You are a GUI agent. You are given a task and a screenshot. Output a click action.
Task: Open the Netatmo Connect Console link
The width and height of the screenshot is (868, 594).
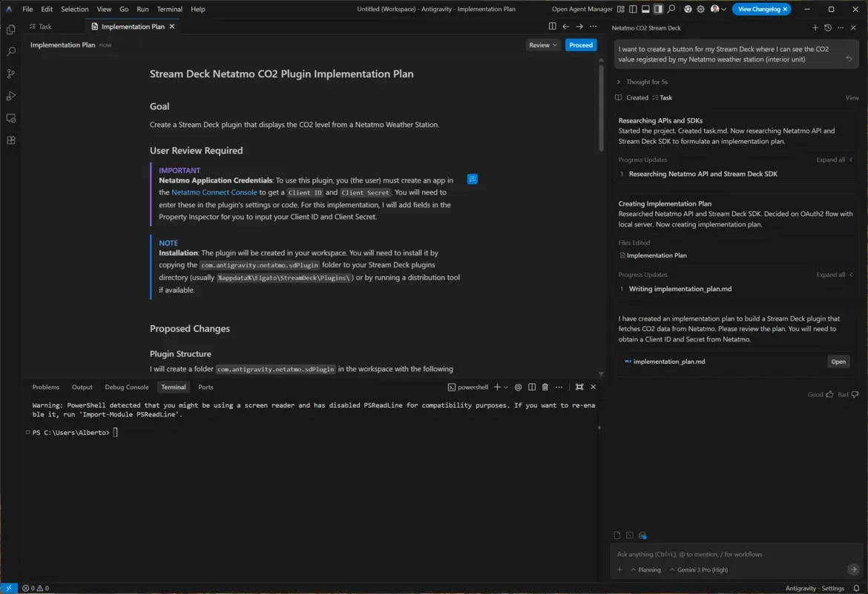pos(214,192)
